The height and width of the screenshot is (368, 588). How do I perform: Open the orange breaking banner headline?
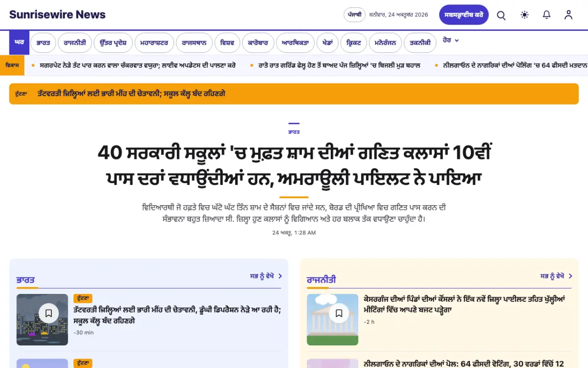point(131,94)
